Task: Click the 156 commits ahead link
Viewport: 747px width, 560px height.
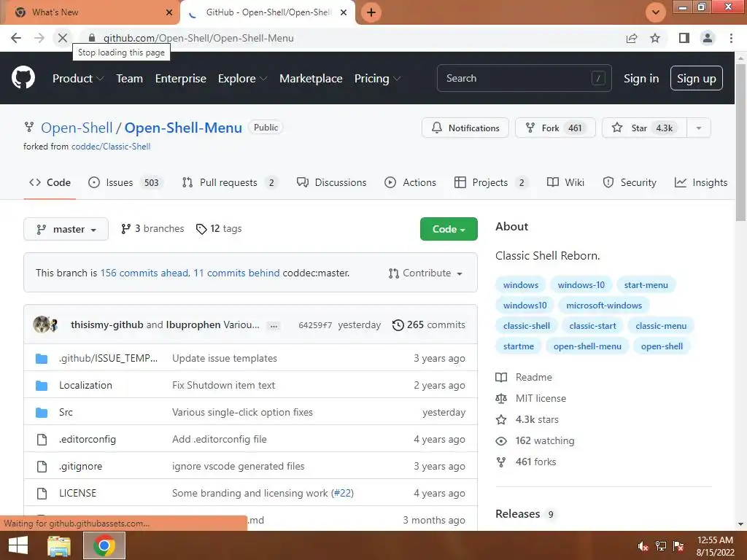Action: click(x=144, y=273)
